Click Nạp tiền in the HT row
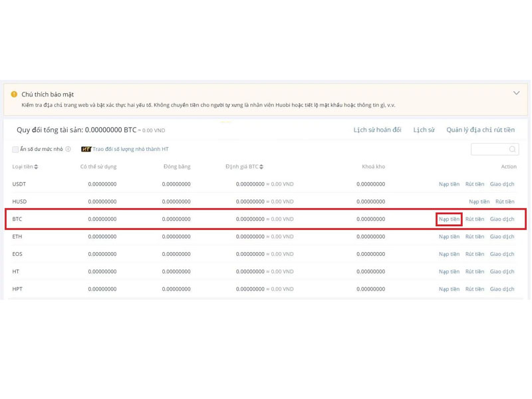This screenshot has height=399, width=532. click(x=449, y=271)
